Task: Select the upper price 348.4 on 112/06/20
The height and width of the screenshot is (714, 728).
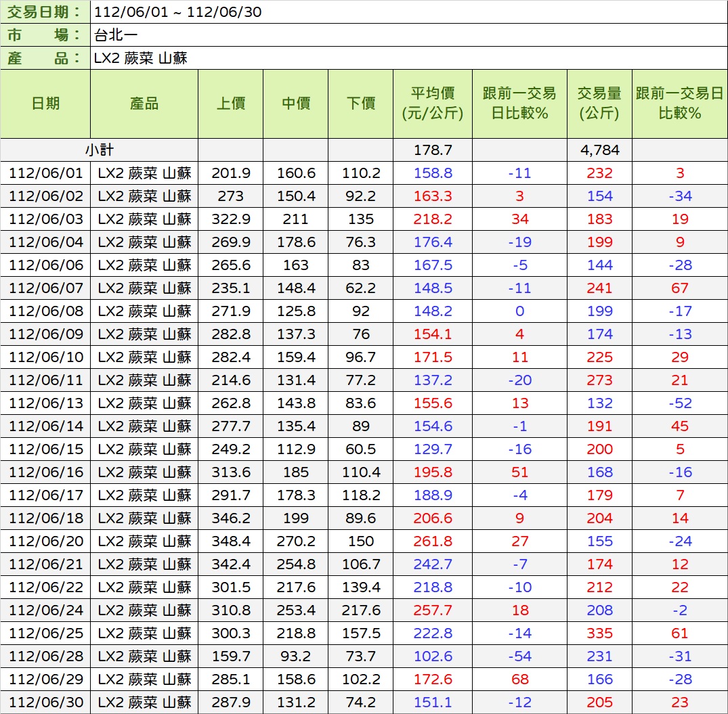Action: (231, 541)
